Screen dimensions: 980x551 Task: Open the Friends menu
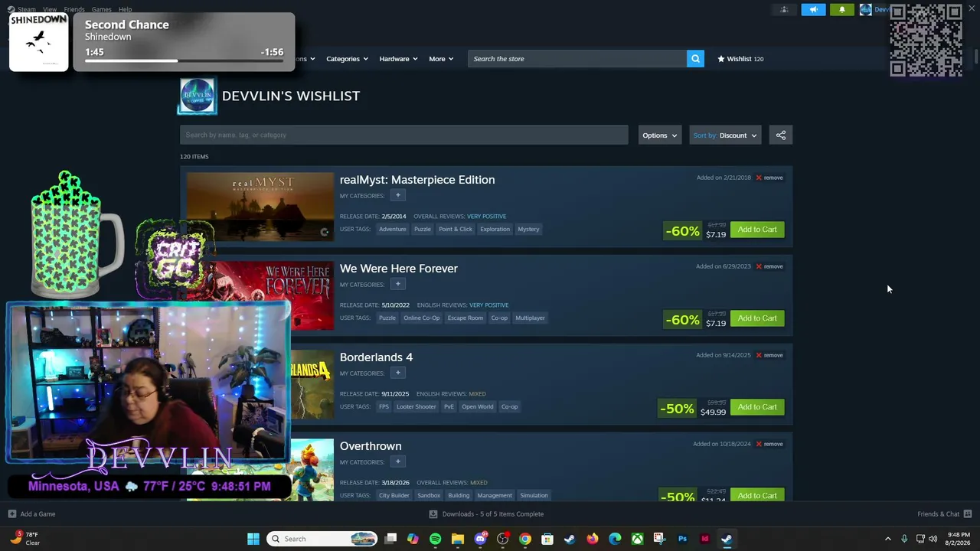point(74,10)
